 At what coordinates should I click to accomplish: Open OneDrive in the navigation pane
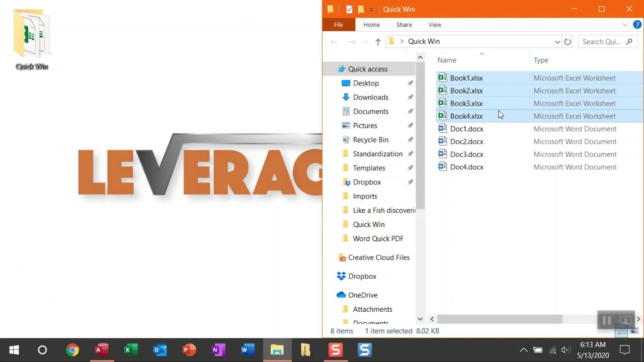point(363,295)
